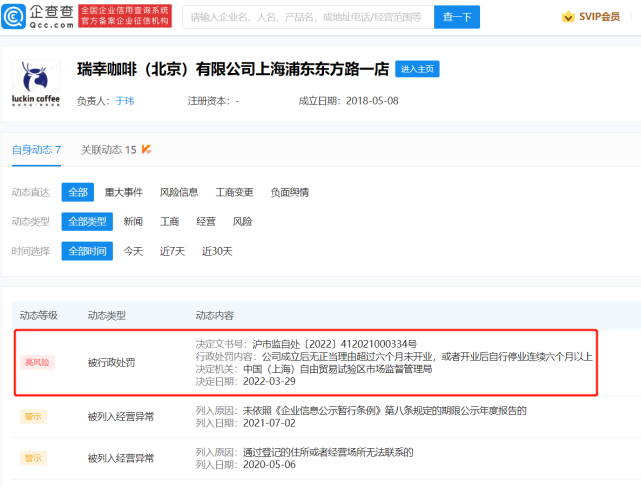Viewport: 641px width, 487px height.
Task: Click the company name title
Action: pos(233,69)
